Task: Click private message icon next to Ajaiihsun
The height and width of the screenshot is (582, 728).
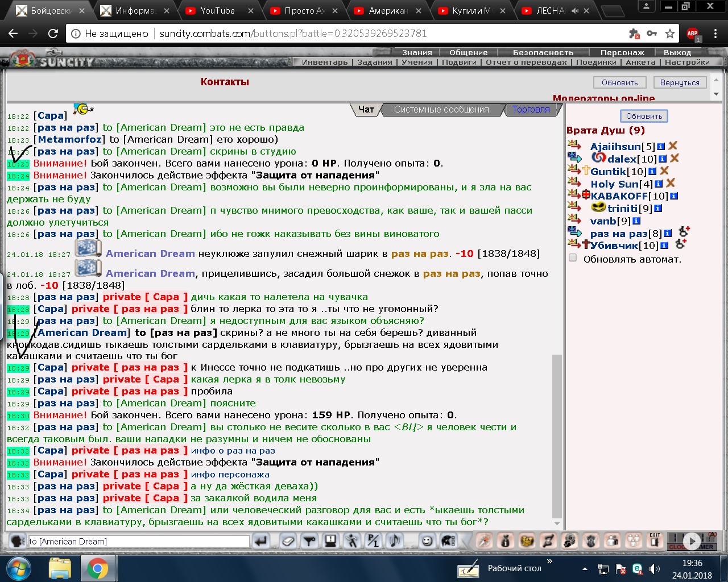Action: pyautogui.click(x=574, y=145)
